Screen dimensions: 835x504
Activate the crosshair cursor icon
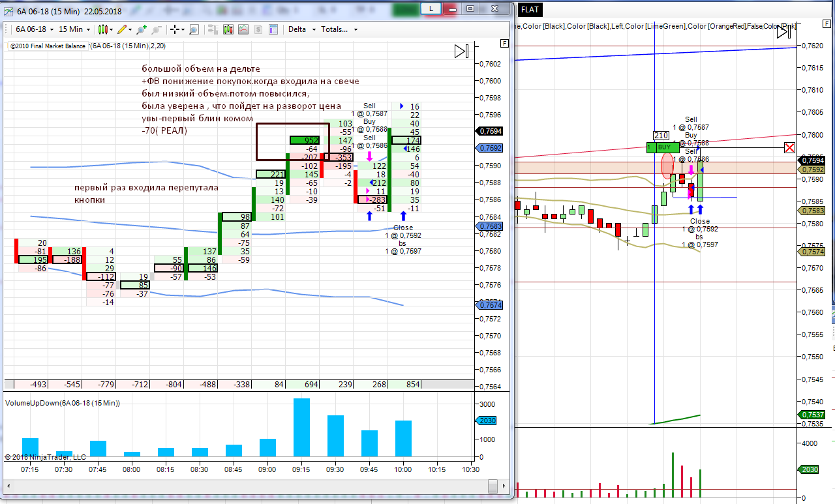tap(174, 29)
